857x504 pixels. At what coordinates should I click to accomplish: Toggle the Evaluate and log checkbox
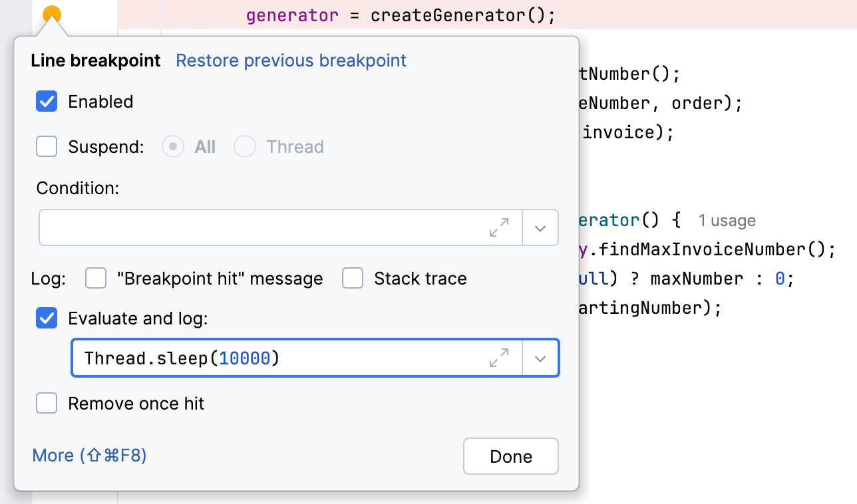pyautogui.click(x=47, y=319)
